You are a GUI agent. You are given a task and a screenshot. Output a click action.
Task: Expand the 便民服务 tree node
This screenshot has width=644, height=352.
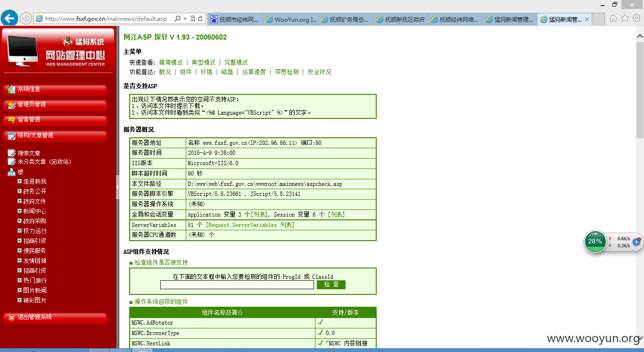19,251
